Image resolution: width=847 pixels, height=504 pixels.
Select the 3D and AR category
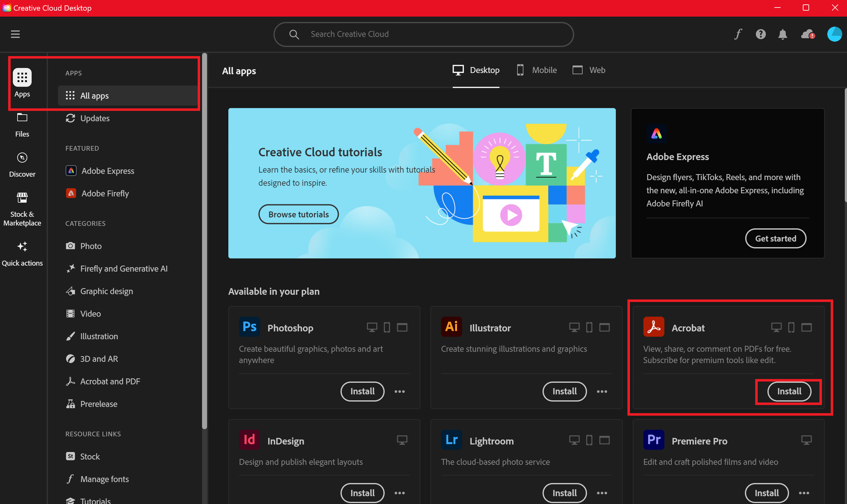(92, 359)
